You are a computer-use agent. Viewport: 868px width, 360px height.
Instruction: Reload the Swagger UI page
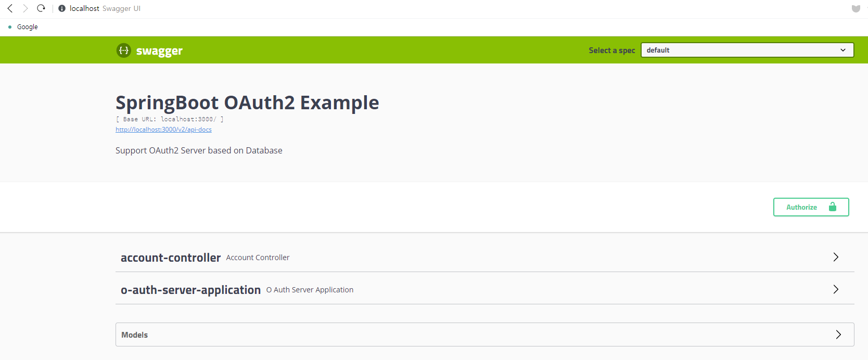41,8
